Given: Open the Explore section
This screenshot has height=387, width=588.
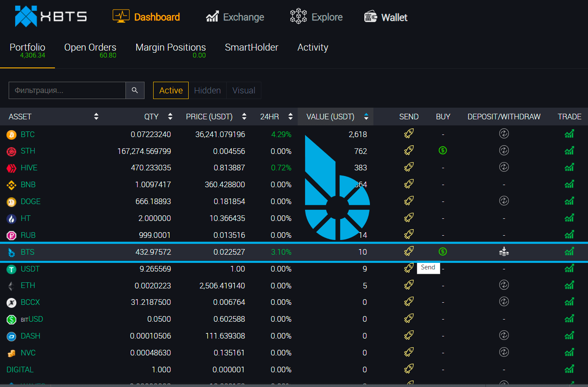Looking at the screenshot, I should click(x=316, y=17).
